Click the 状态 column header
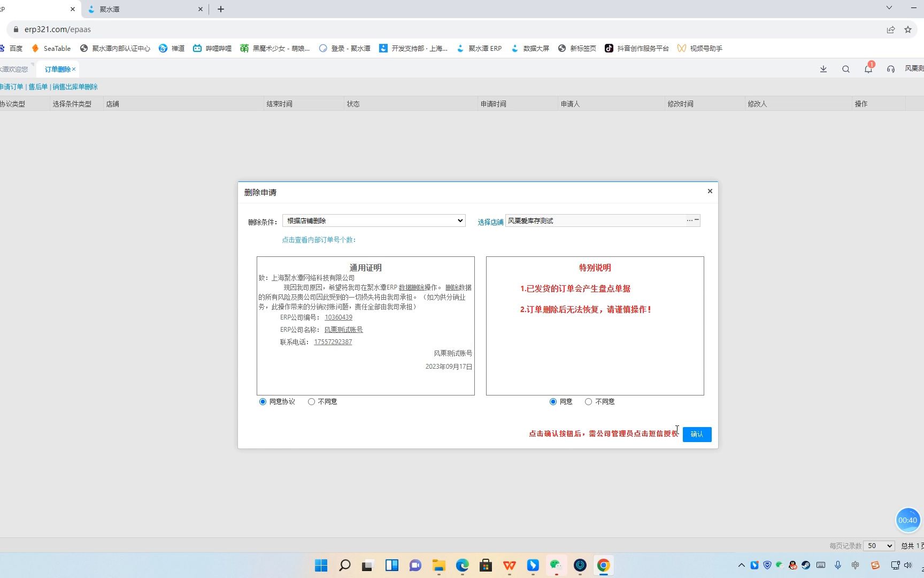The height and width of the screenshot is (578, 924). click(x=411, y=104)
